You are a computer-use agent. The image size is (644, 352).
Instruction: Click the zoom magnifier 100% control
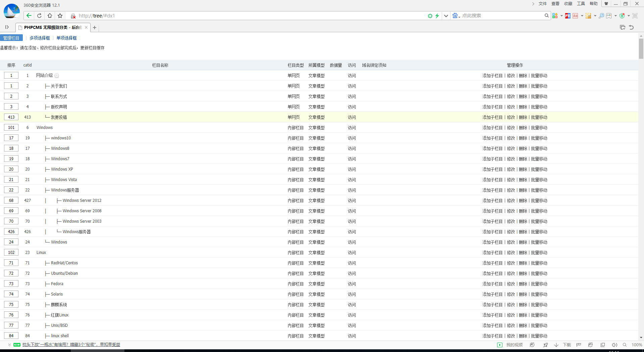tap(625, 345)
